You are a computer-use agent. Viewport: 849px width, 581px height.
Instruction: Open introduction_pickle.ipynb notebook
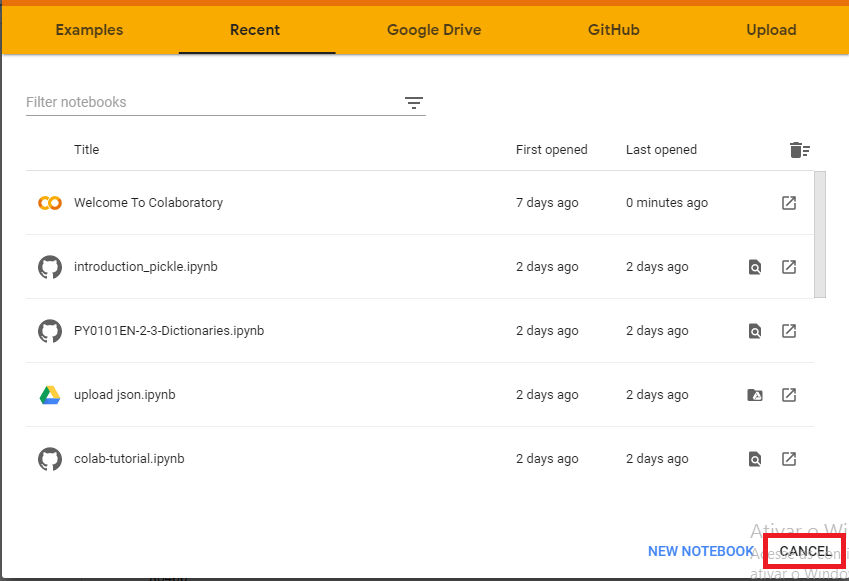[146, 267]
